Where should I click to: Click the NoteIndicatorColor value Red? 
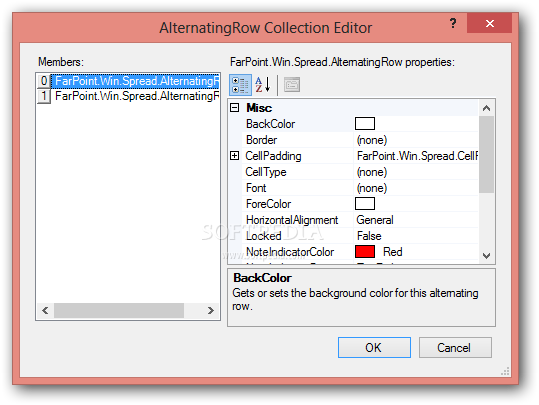pyautogui.click(x=393, y=252)
